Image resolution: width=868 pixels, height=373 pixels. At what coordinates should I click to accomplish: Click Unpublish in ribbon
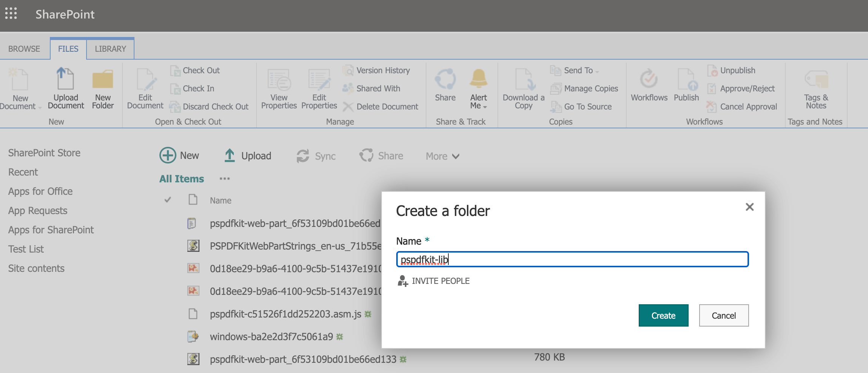click(731, 71)
